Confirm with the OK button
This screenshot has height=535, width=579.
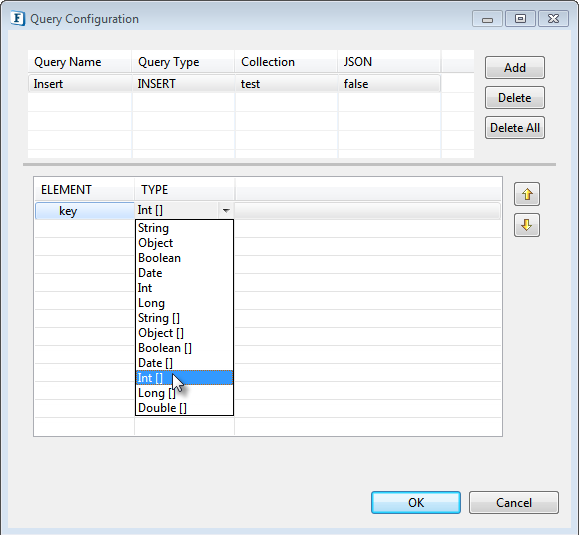(416, 503)
